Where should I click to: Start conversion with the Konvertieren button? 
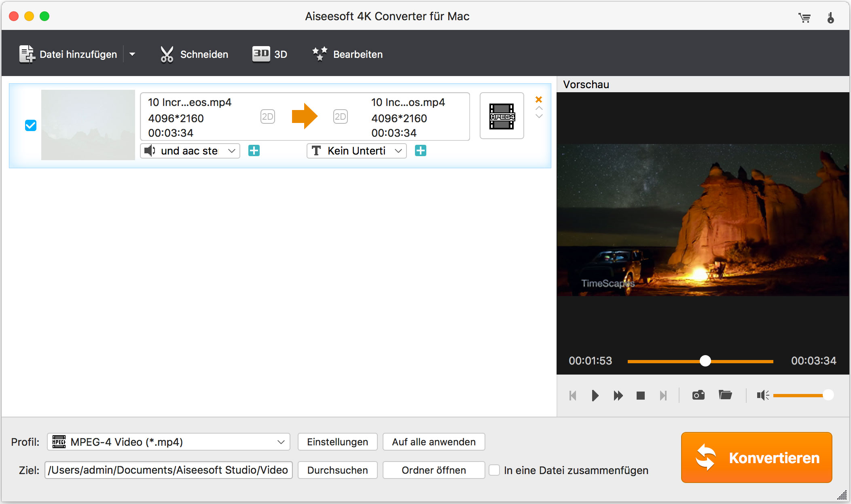pos(756,457)
